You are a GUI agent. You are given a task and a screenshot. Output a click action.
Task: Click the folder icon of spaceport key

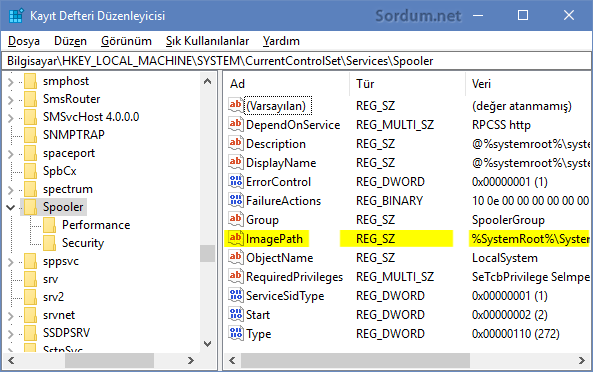point(31,153)
